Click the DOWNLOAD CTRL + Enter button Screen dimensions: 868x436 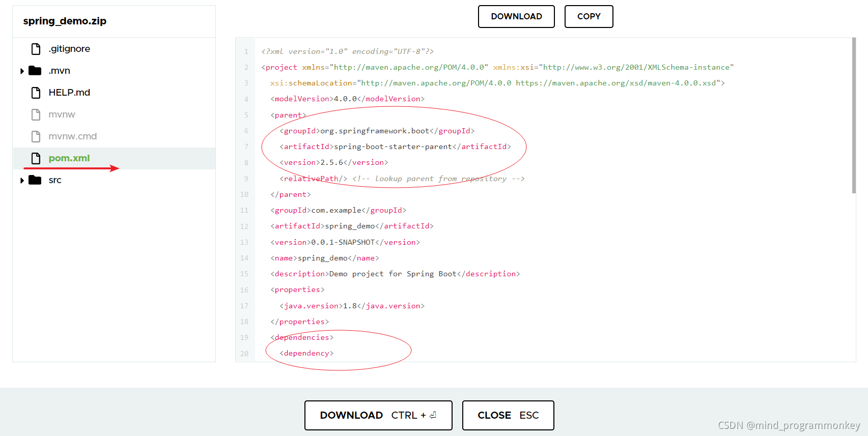(378, 415)
